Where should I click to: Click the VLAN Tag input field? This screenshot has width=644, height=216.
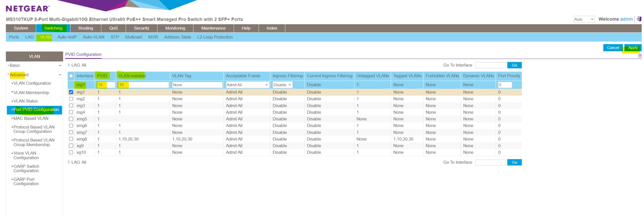coord(197,85)
